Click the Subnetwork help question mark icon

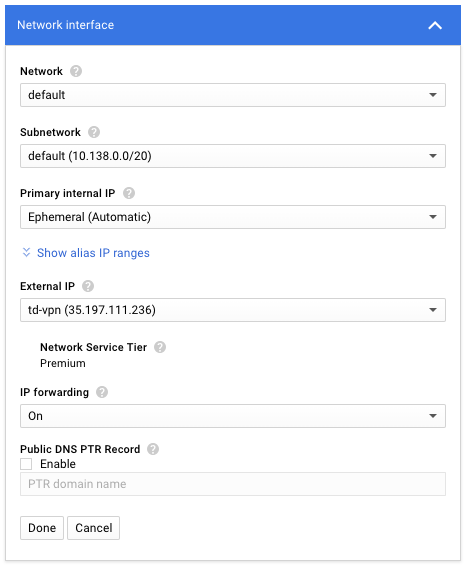coord(94,132)
